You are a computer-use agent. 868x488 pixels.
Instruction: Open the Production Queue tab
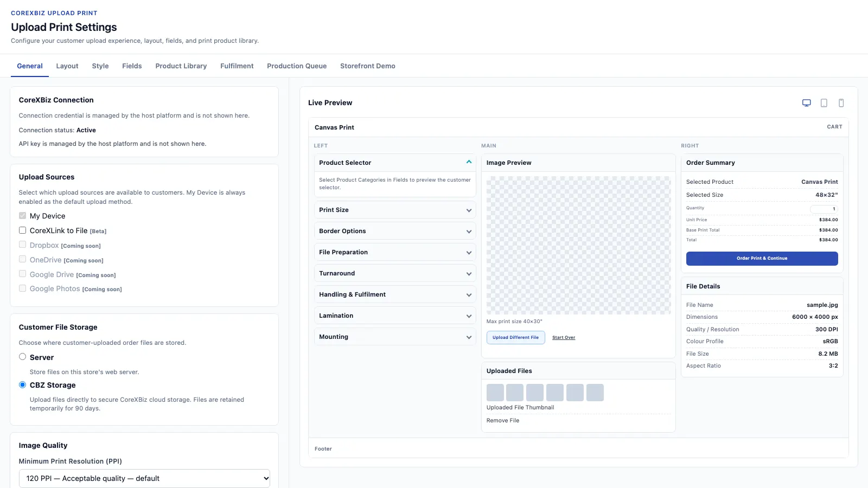pos(297,66)
